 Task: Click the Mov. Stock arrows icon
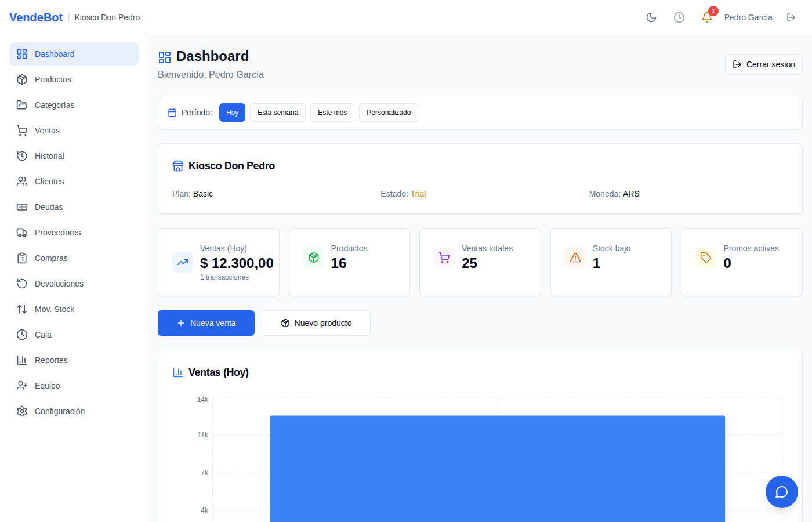pos(22,309)
